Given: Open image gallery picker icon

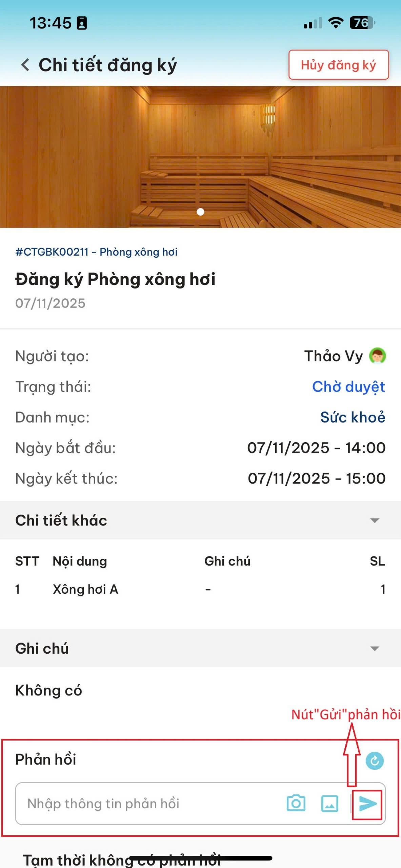Looking at the screenshot, I should point(329,804).
